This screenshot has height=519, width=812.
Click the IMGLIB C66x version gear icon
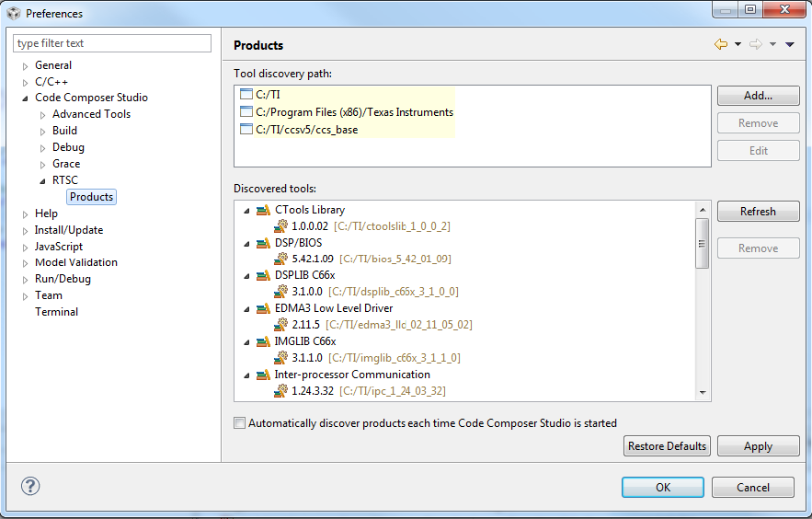[x=281, y=358]
